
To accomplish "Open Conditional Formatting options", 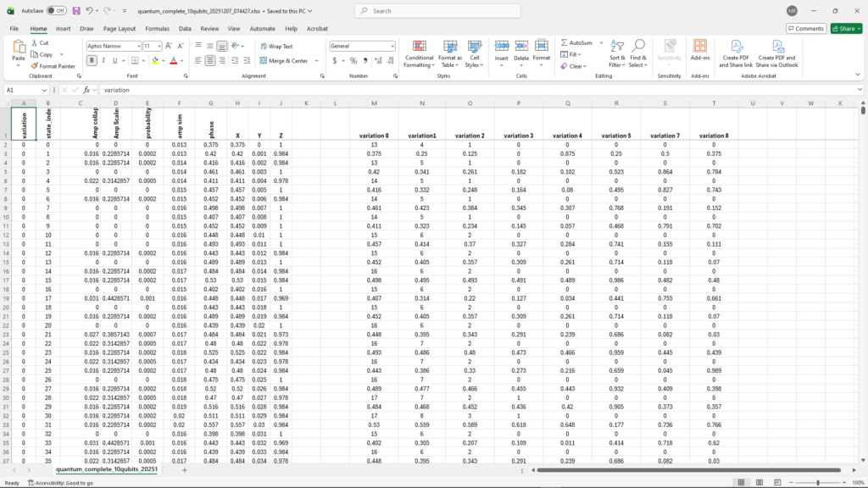I will [x=419, y=54].
